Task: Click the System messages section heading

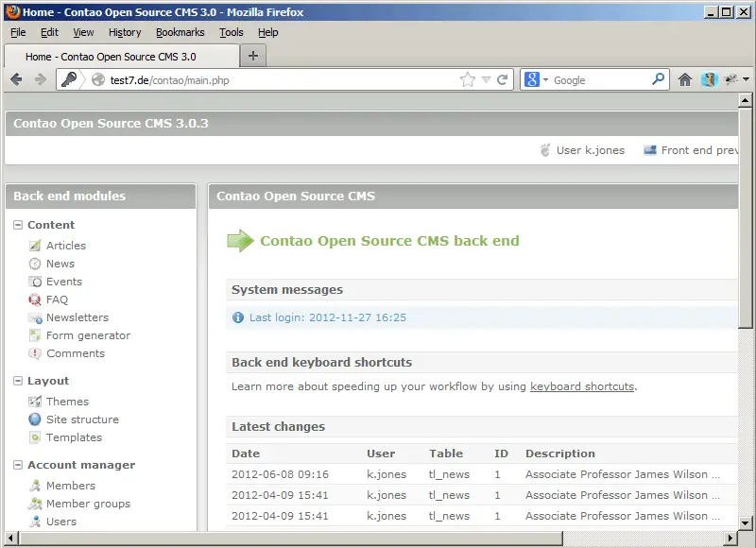Action: [287, 290]
